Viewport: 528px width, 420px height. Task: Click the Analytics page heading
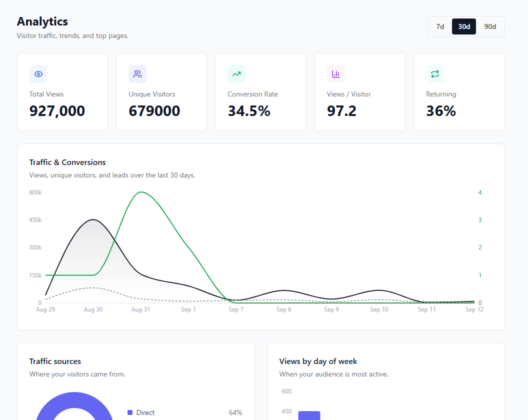tap(42, 21)
